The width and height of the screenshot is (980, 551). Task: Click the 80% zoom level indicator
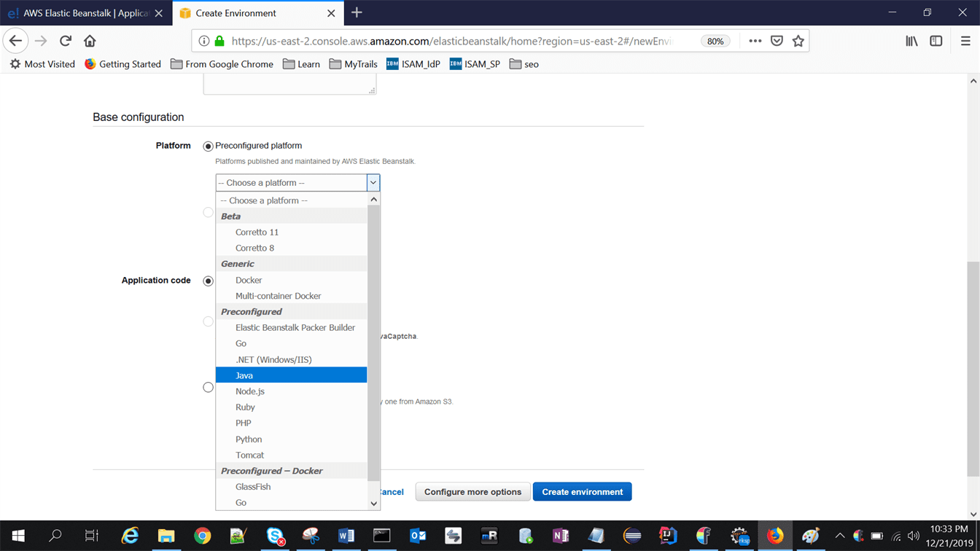[x=715, y=41]
